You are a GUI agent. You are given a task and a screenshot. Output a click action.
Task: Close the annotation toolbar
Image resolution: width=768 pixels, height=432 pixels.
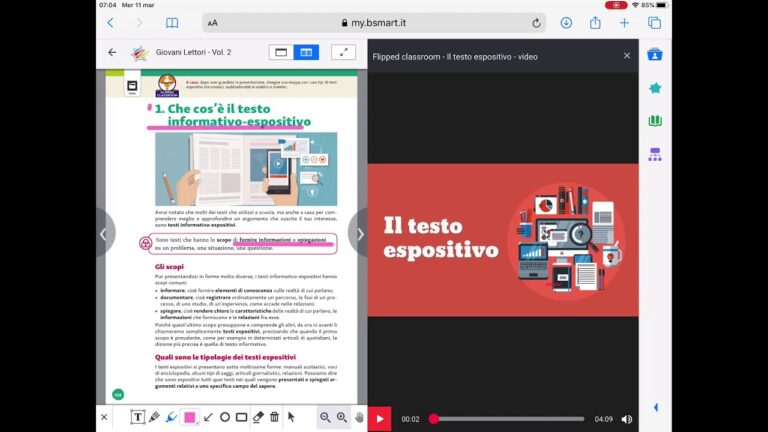click(x=104, y=417)
